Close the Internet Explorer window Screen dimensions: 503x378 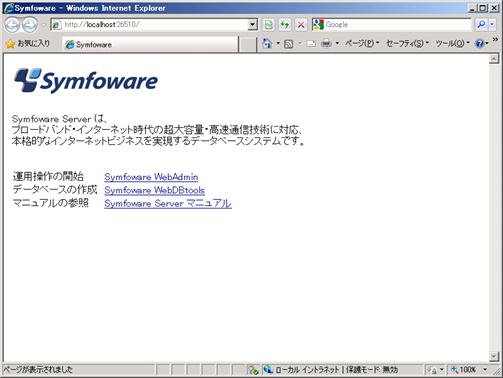point(494,8)
